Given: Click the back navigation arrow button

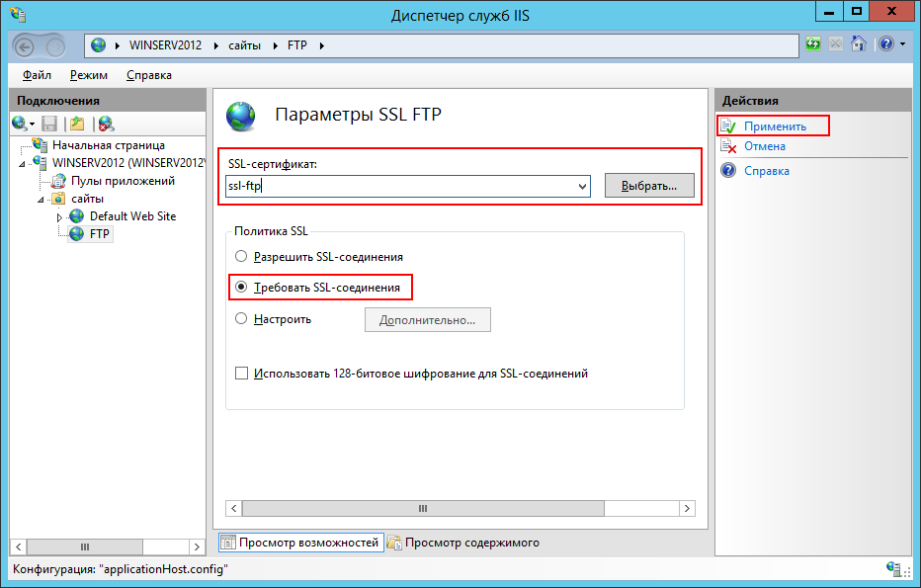Looking at the screenshot, I should (x=26, y=45).
